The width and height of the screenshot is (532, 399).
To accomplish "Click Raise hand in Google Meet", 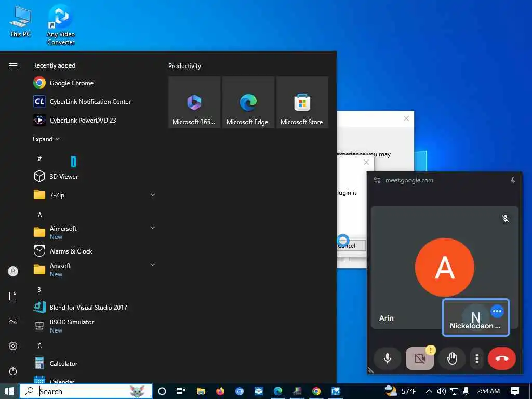I will point(452,358).
